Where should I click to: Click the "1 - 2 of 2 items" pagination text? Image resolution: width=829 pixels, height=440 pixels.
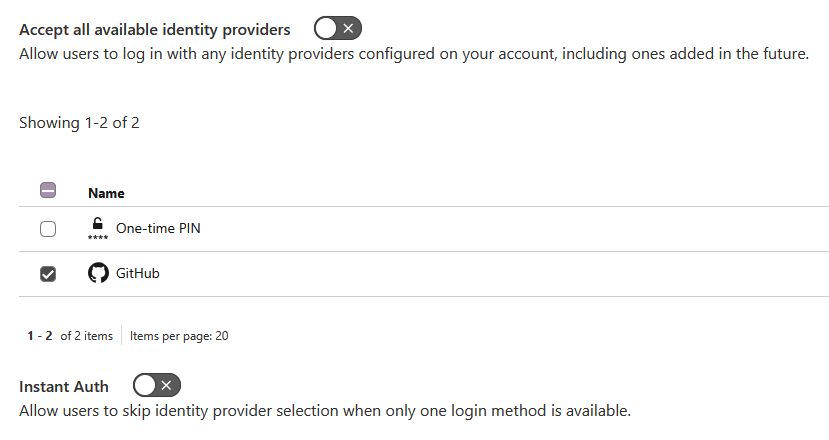[70, 336]
